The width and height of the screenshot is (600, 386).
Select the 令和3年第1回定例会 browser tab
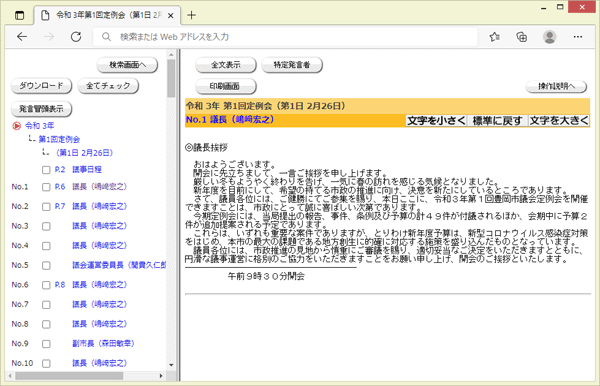pos(107,15)
